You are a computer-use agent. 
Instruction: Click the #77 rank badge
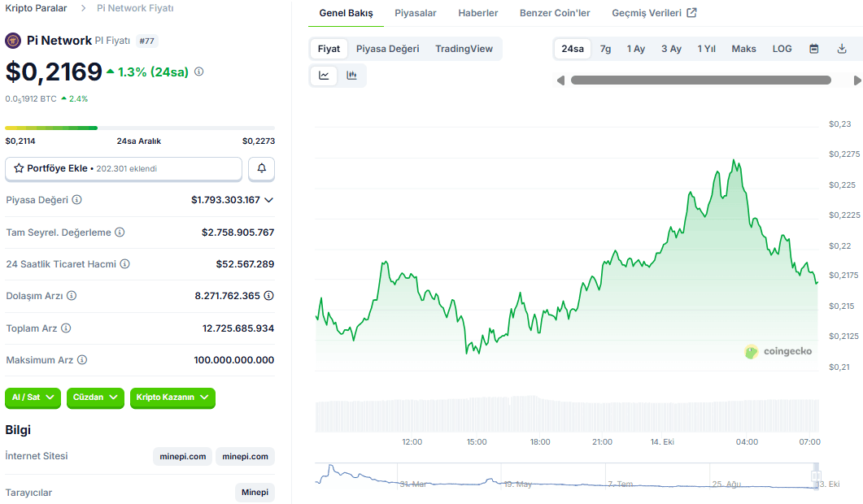[x=146, y=41]
